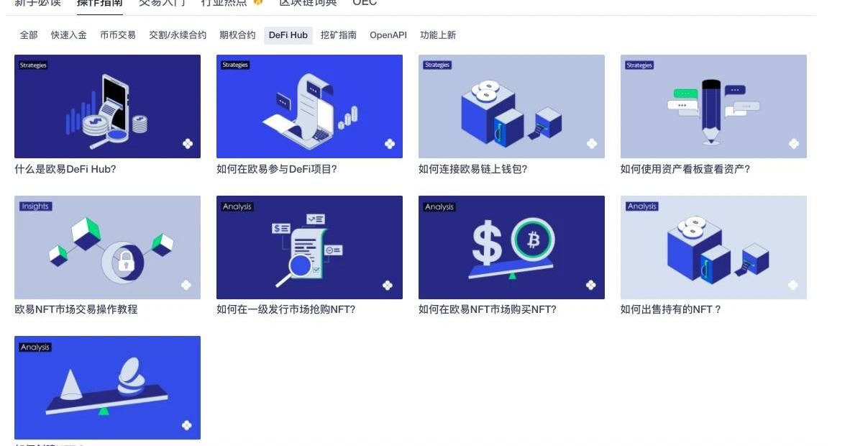Screen dimensions: 868x446
Task: Open thumbnail for 如何在欧易NFT市场购买NFT
Action: (511, 247)
